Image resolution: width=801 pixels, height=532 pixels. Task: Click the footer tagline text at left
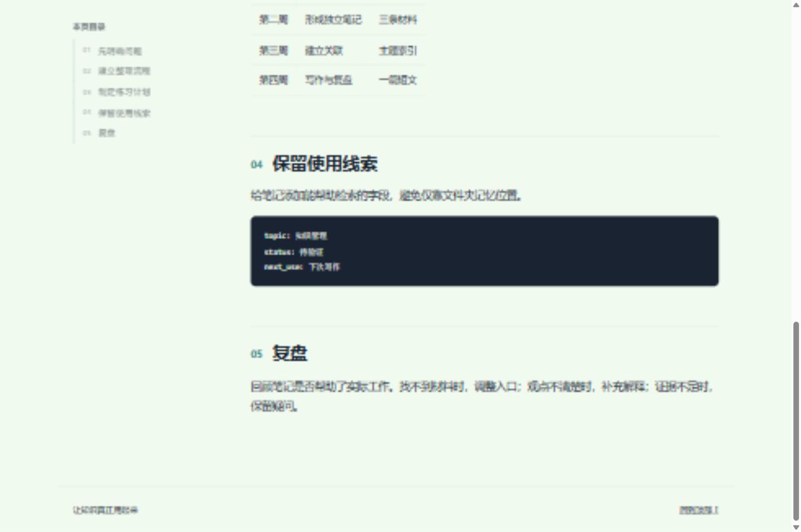pos(105,510)
